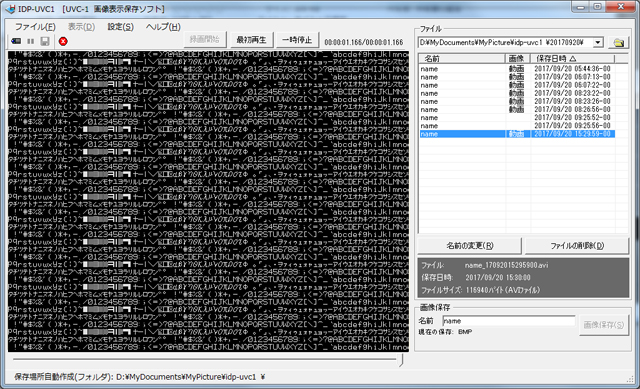Expand the file path dropdown arrow

point(598,42)
